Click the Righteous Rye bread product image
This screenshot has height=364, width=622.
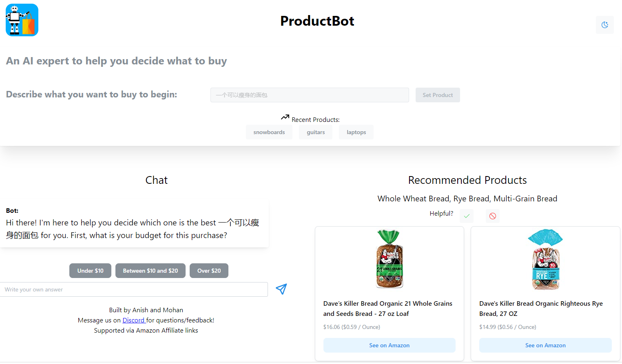tap(545, 259)
